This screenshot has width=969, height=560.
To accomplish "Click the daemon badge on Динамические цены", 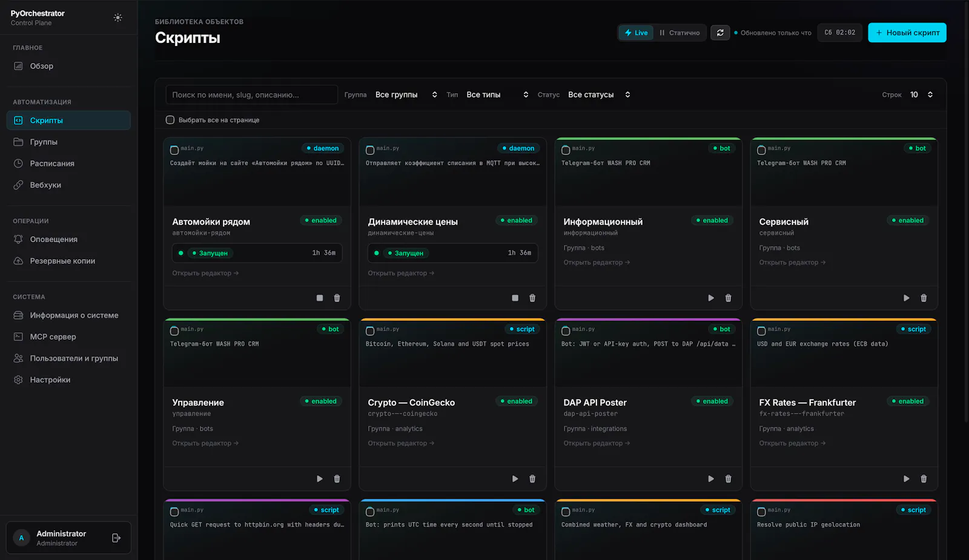I will 518,148.
